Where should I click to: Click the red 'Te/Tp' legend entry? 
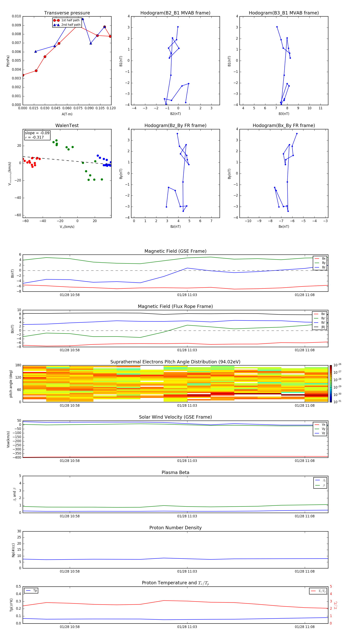point(318,591)
